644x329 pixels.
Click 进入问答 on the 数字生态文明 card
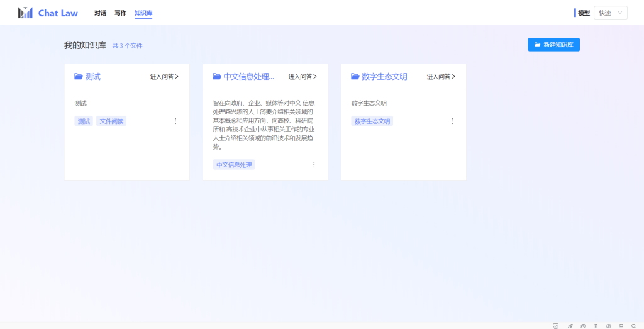pyautogui.click(x=441, y=77)
